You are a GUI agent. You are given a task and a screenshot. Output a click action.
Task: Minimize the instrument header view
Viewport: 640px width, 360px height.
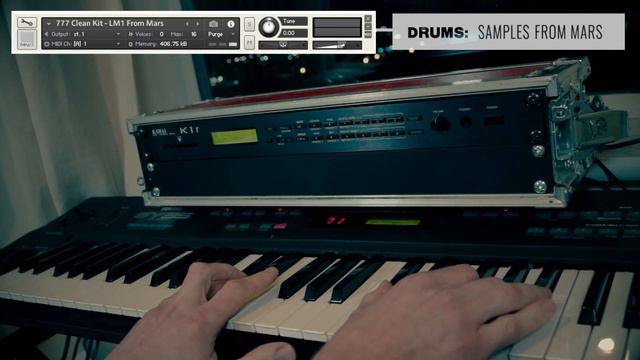click(368, 27)
